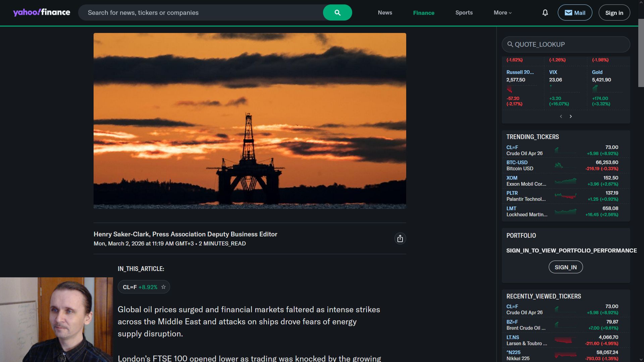Click the Yahoo Finance logo
The image size is (644, 362).
41,12
